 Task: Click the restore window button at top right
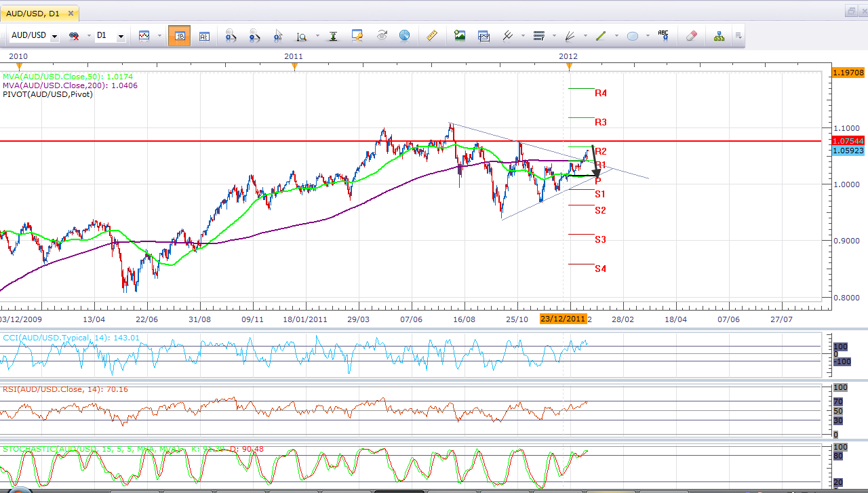[851, 12]
